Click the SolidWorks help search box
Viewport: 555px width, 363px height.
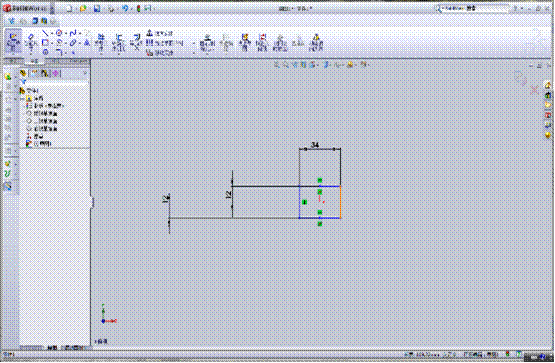point(473,8)
